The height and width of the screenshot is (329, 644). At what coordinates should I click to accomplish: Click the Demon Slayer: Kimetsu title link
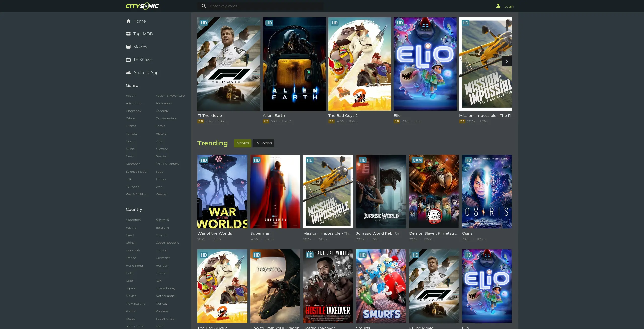point(433,233)
